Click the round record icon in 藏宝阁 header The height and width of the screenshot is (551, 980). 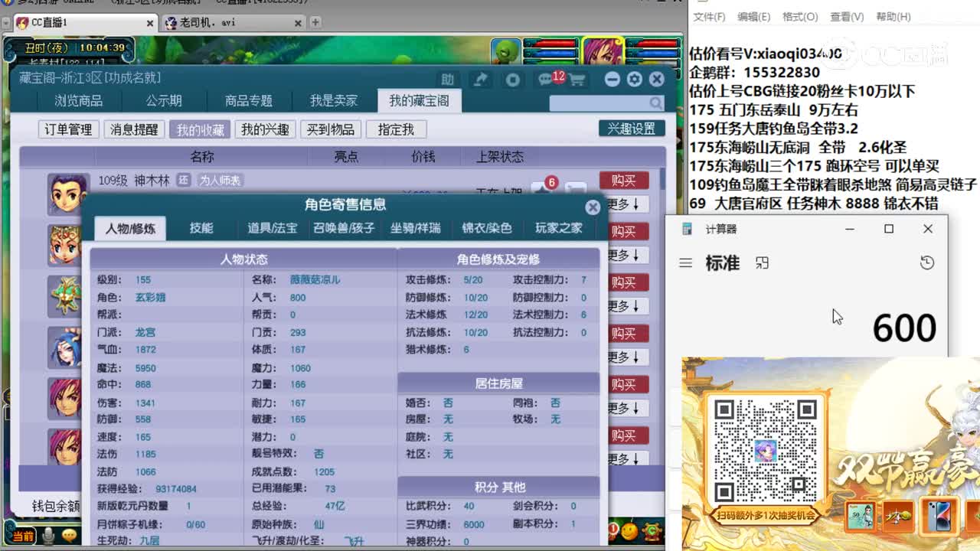[x=512, y=79]
